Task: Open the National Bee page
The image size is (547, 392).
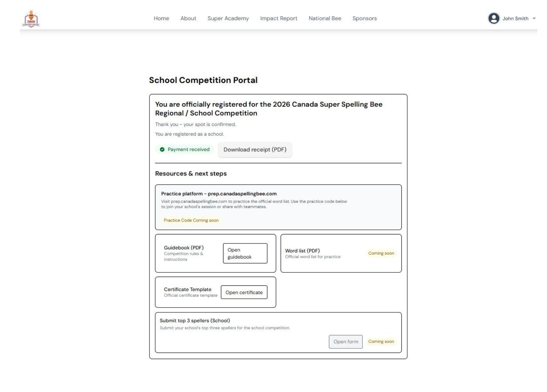Action: pyautogui.click(x=325, y=19)
